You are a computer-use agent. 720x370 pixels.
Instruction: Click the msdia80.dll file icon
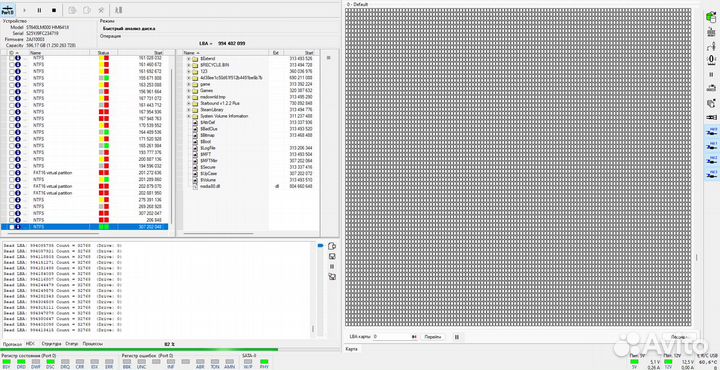pos(195,186)
